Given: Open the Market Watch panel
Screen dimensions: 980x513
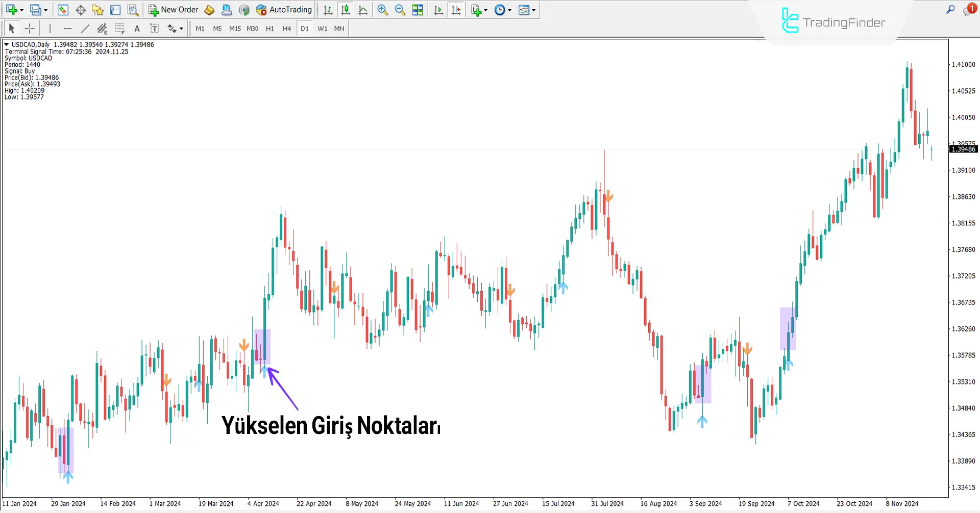Looking at the screenshot, I should (63, 10).
